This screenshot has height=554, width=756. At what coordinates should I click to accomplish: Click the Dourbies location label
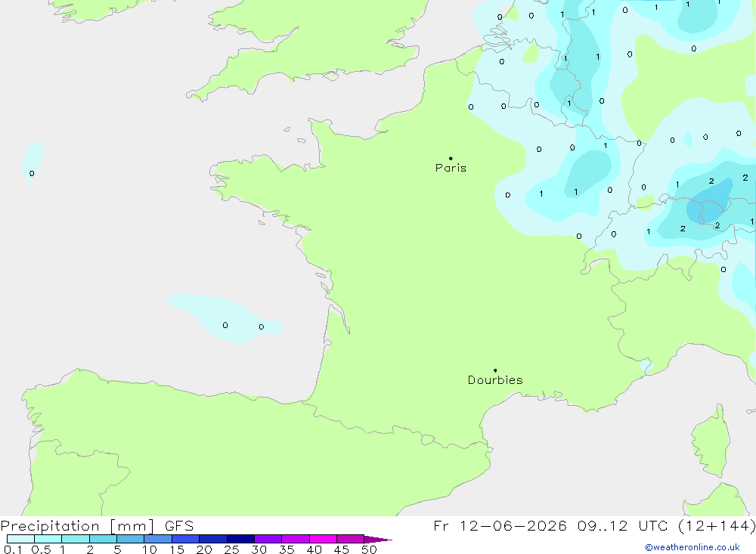click(495, 380)
